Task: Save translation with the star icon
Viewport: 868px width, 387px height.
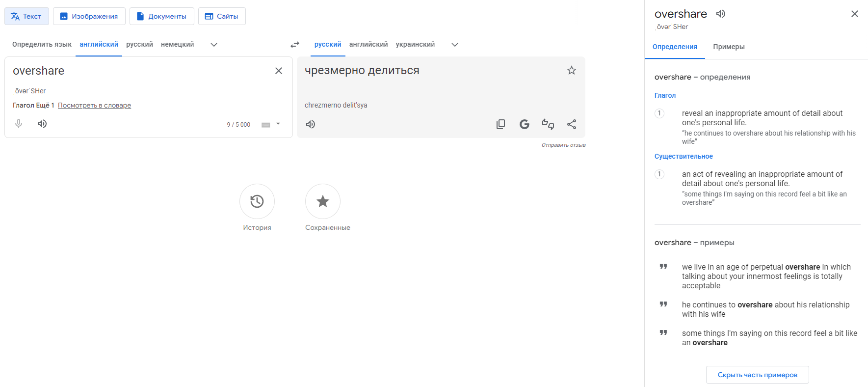Action: click(572, 70)
